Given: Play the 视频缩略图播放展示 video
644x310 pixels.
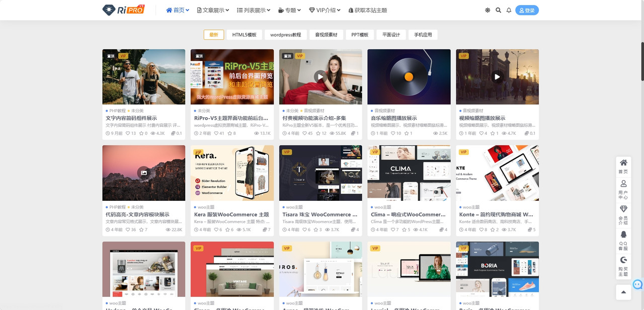Looking at the screenshot, I should 497,76.
